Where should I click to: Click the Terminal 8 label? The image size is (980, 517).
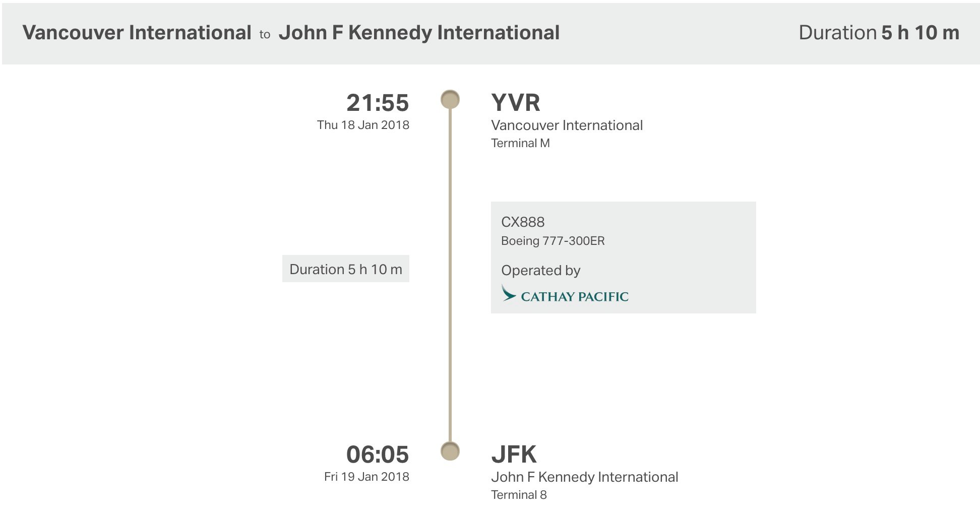click(519, 495)
